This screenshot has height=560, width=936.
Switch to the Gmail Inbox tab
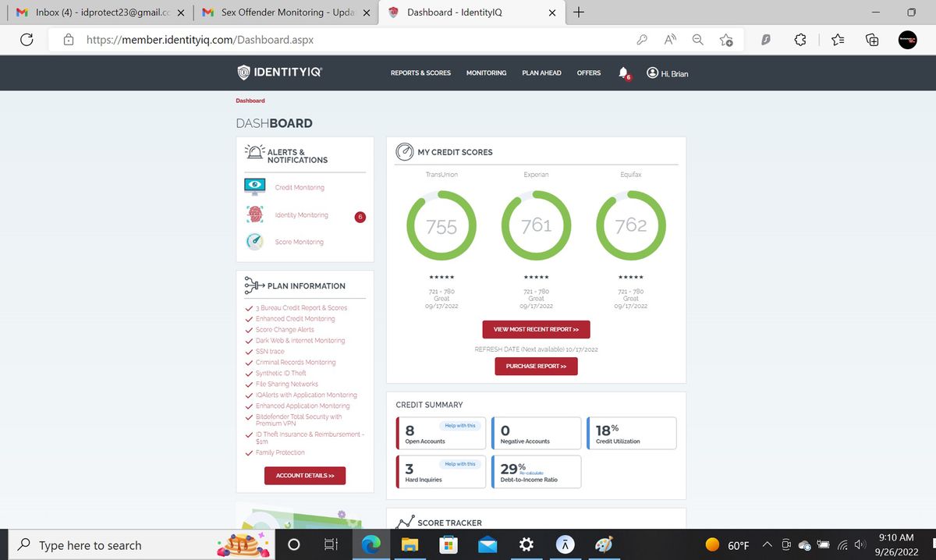click(90, 12)
